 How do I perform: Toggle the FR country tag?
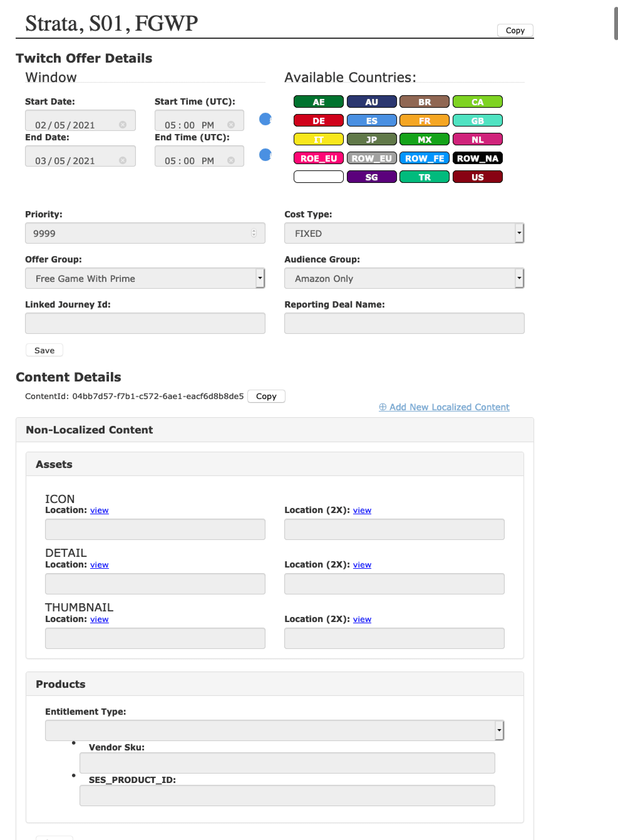424,121
